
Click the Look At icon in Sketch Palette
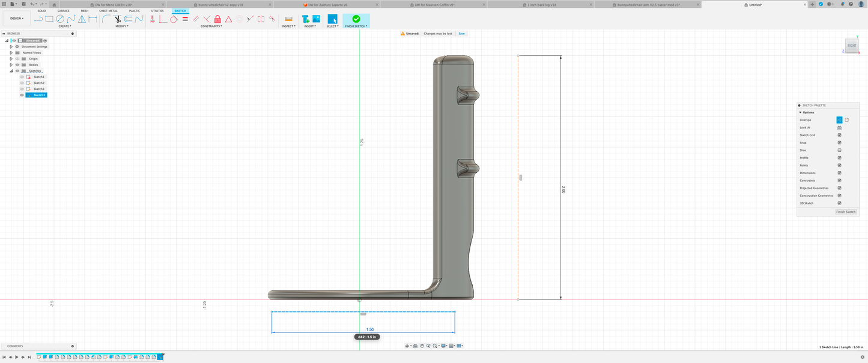[x=839, y=128]
